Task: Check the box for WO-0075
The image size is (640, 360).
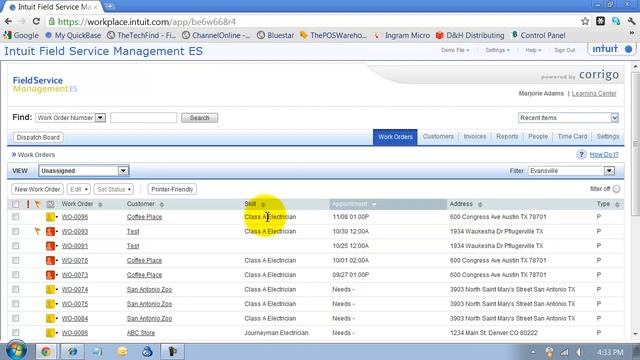Action: [x=16, y=304]
